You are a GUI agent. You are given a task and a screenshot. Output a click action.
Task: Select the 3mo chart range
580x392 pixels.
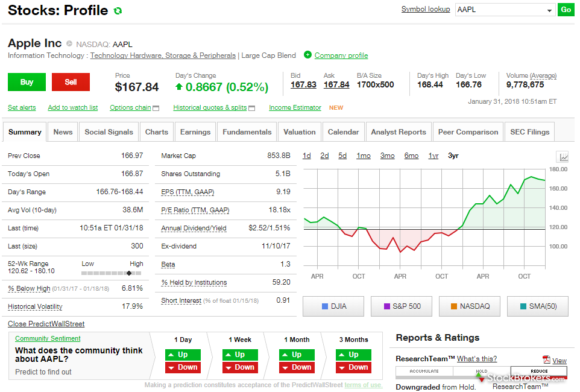387,156
